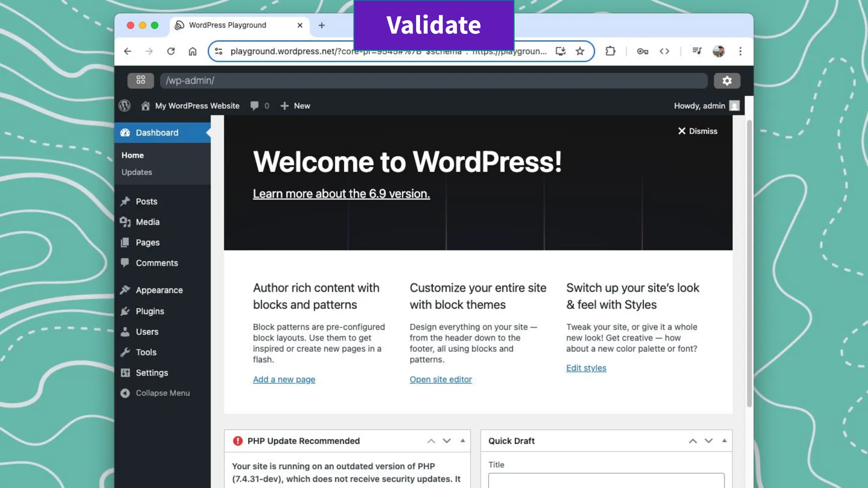This screenshot has height=488, width=868.
Task: Open the WordPress logo menu in admin bar
Action: pos(125,105)
